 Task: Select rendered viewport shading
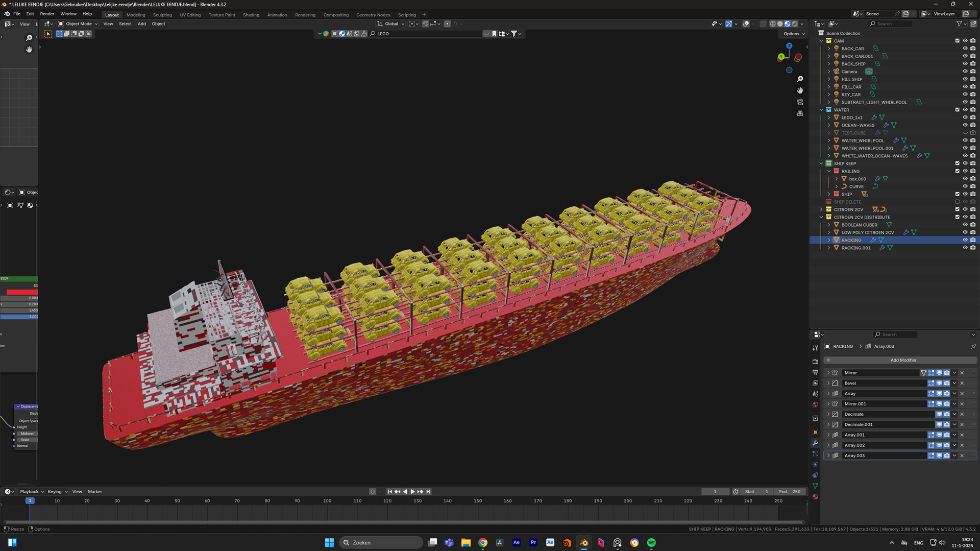[x=795, y=24]
